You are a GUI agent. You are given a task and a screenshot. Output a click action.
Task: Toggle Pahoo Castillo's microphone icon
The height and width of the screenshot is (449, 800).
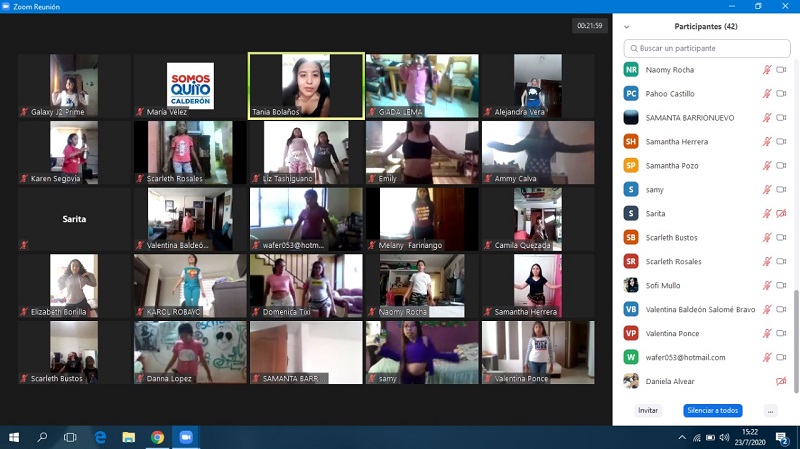[x=767, y=94]
